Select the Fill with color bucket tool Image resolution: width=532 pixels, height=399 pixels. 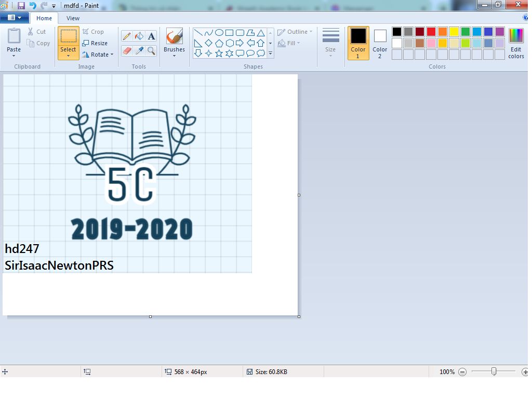coord(139,36)
